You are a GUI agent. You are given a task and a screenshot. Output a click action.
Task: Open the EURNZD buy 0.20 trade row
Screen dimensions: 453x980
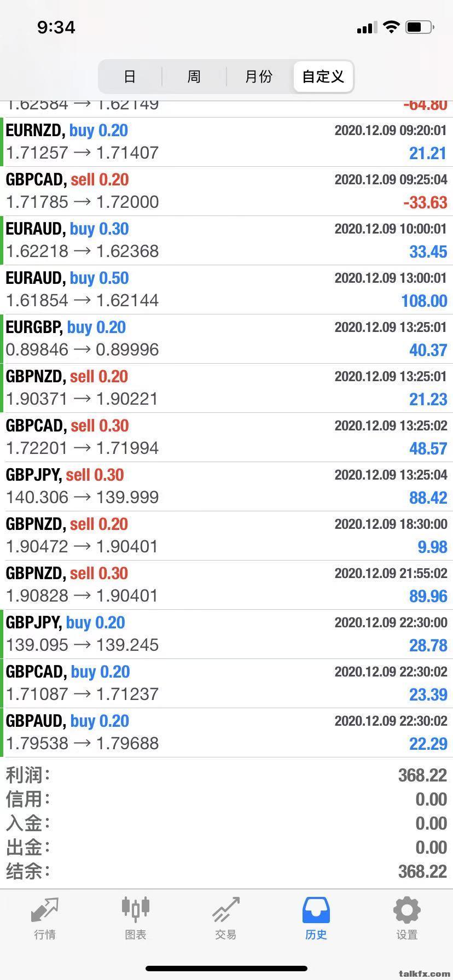(226, 142)
